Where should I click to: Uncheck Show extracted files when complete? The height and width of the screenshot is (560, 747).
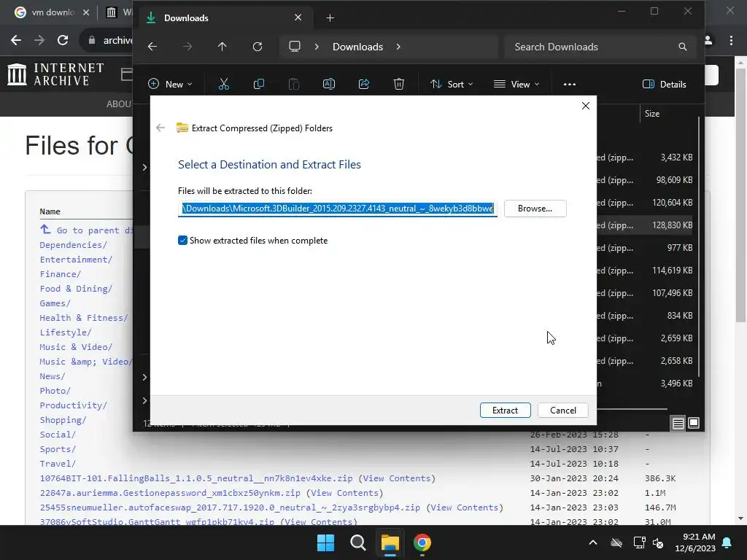point(182,241)
